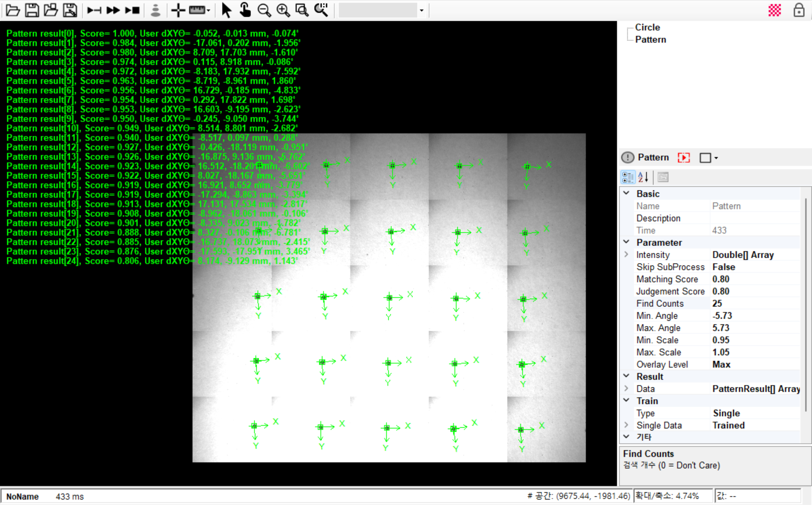
Task: Click the open folder icon in toolbar
Action: pyautogui.click(x=13, y=10)
